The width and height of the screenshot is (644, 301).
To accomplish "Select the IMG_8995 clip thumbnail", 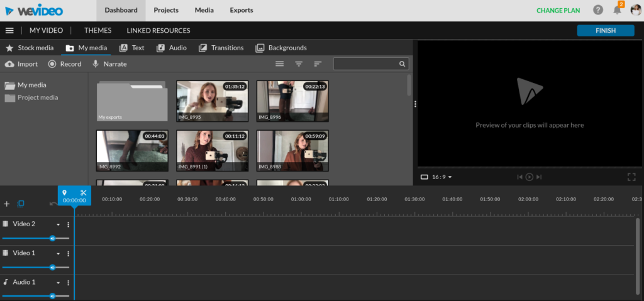I will click(213, 101).
